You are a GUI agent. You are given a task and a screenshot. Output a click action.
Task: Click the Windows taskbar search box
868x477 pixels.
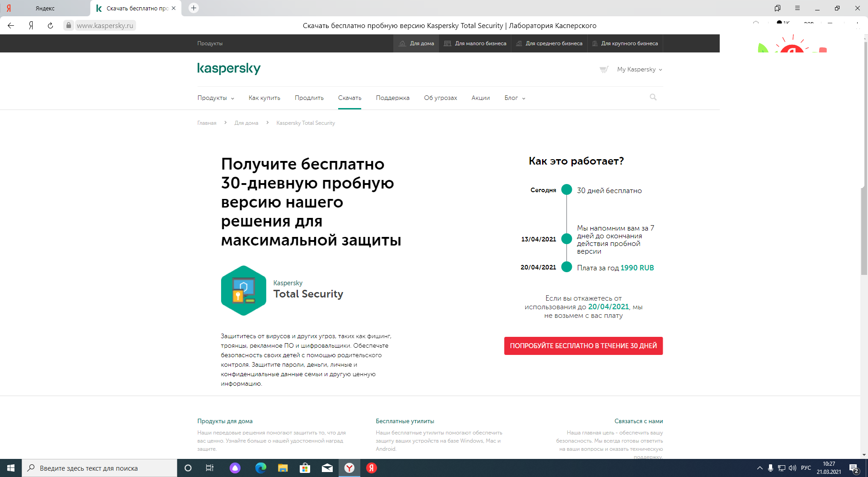tap(99, 468)
